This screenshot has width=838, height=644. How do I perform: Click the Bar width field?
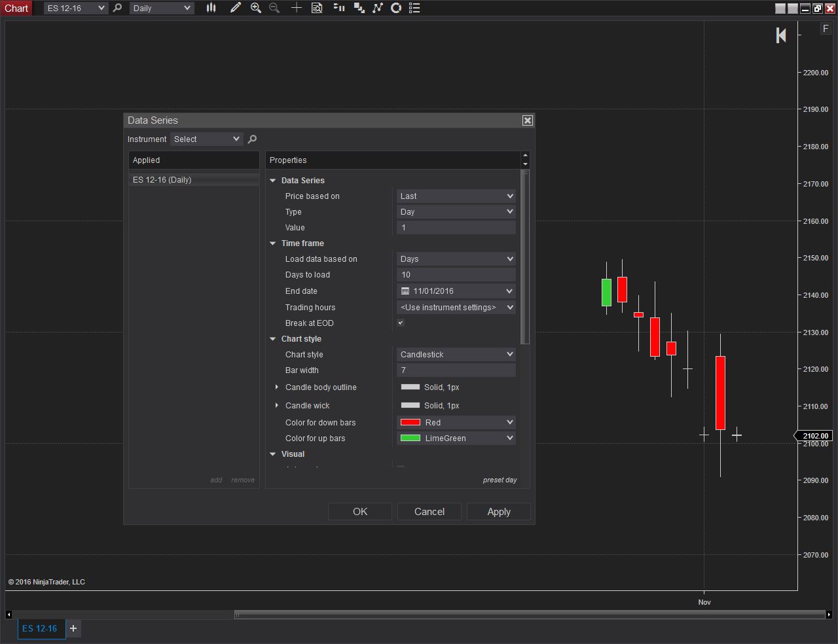point(456,370)
